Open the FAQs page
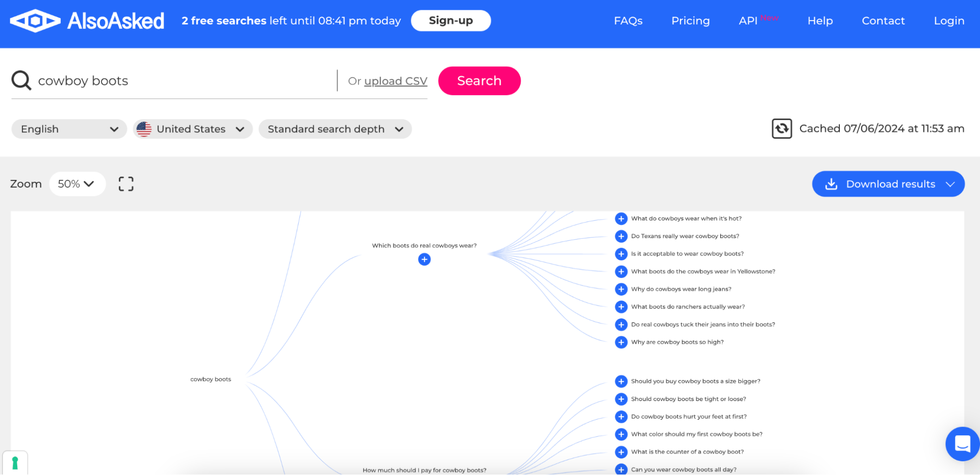The height and width of the screenshot is (475, 980). (x=628, y=21)
